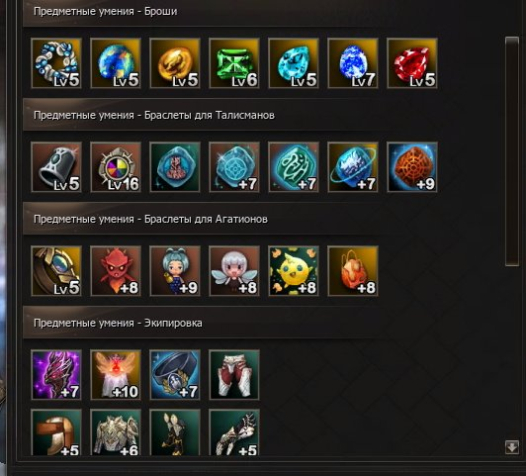Click the yellow chick agathion +8 icon
The image size is (526, 476).
(294, 271)
